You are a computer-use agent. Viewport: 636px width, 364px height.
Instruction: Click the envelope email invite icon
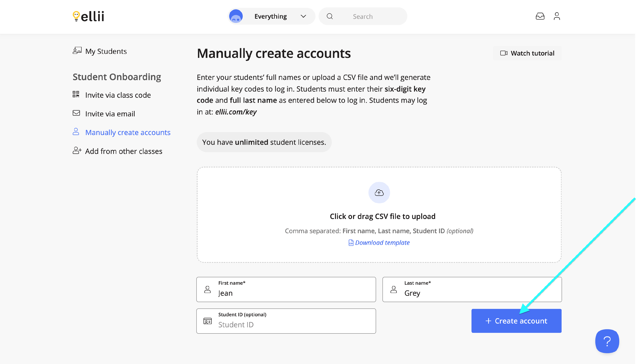coord(76,113)
